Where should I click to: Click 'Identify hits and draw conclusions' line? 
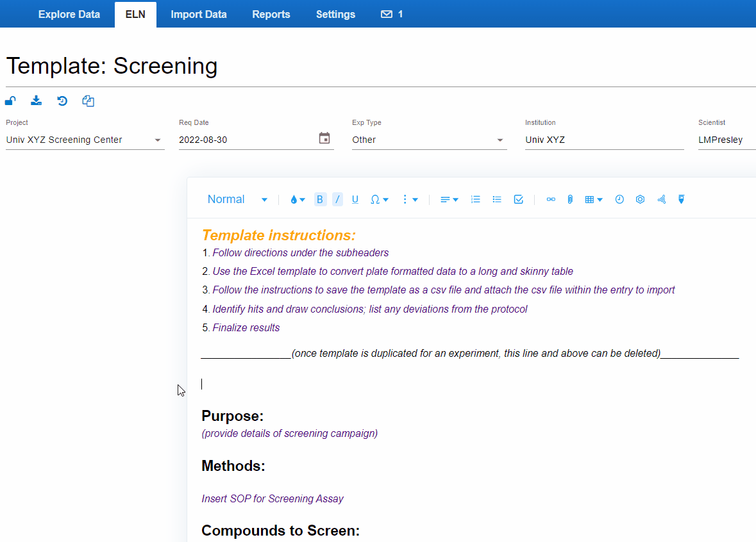point(370,309)
